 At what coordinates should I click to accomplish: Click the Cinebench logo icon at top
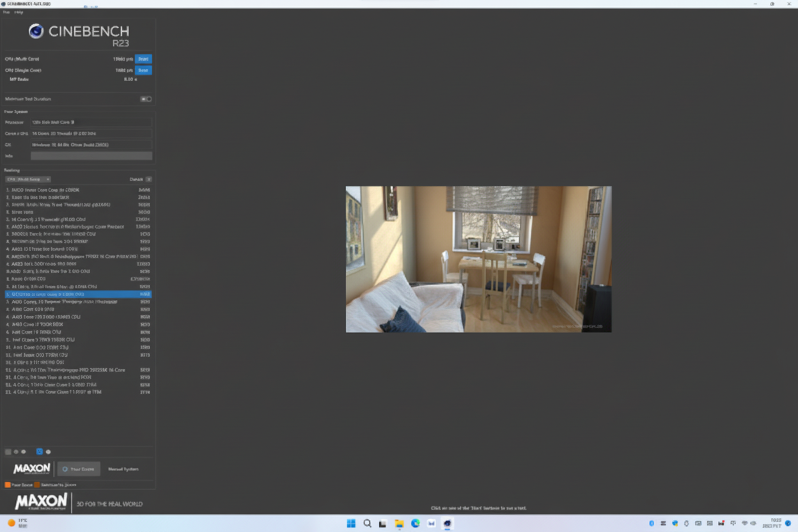click(36, 31)
